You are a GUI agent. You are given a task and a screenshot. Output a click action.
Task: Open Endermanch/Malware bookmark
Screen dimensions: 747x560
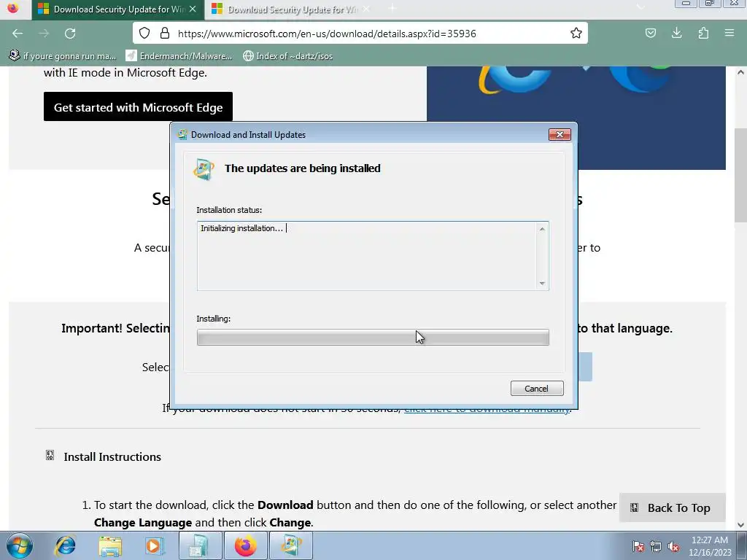179,55
